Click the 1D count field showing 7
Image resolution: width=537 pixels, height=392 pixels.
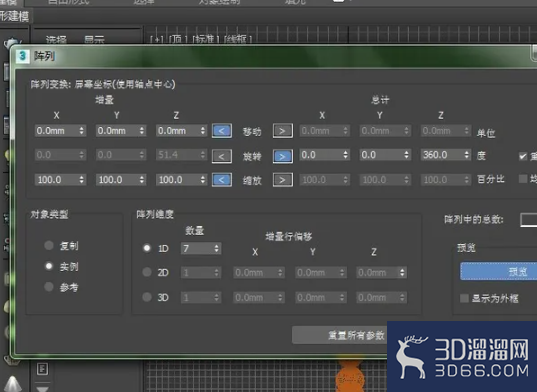click(201, 248)
